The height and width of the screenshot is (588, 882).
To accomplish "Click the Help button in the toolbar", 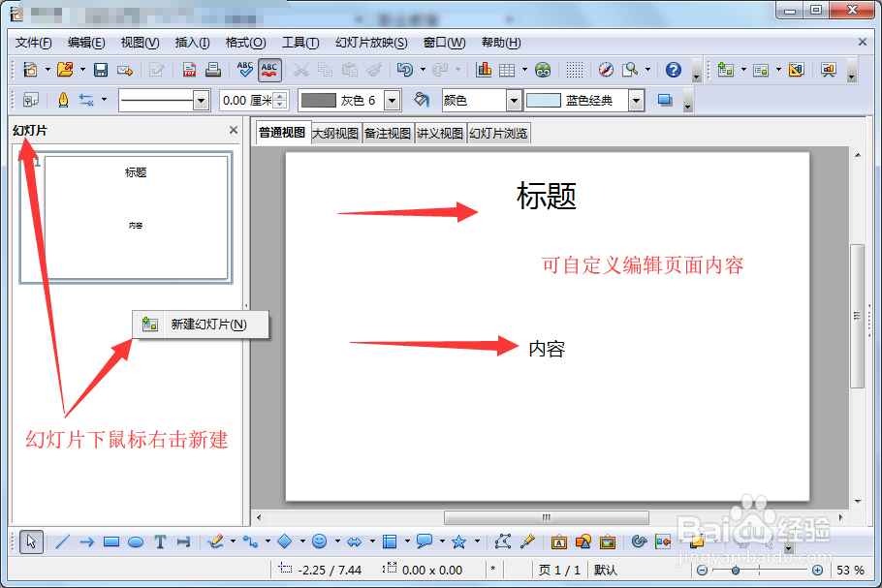I will point(672,70).
